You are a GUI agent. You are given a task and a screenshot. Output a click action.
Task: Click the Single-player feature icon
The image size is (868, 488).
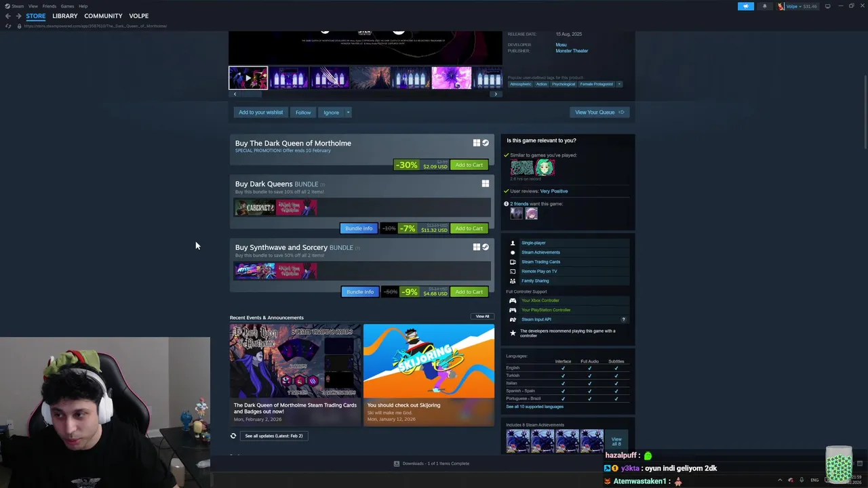513,243
